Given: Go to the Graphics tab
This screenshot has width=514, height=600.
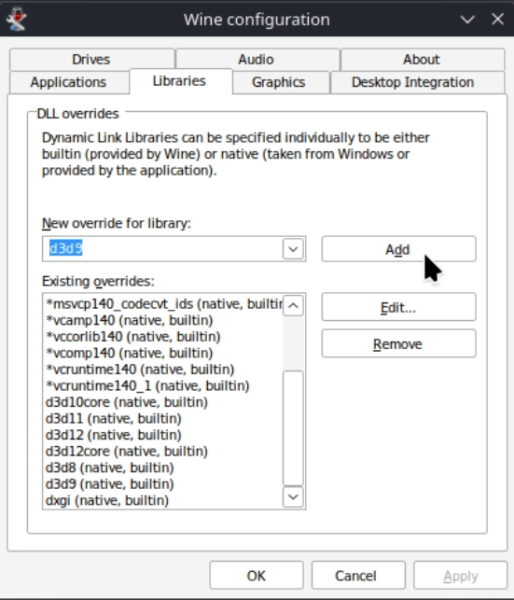Looking at the screenshot, I should (x=281, y=82).
